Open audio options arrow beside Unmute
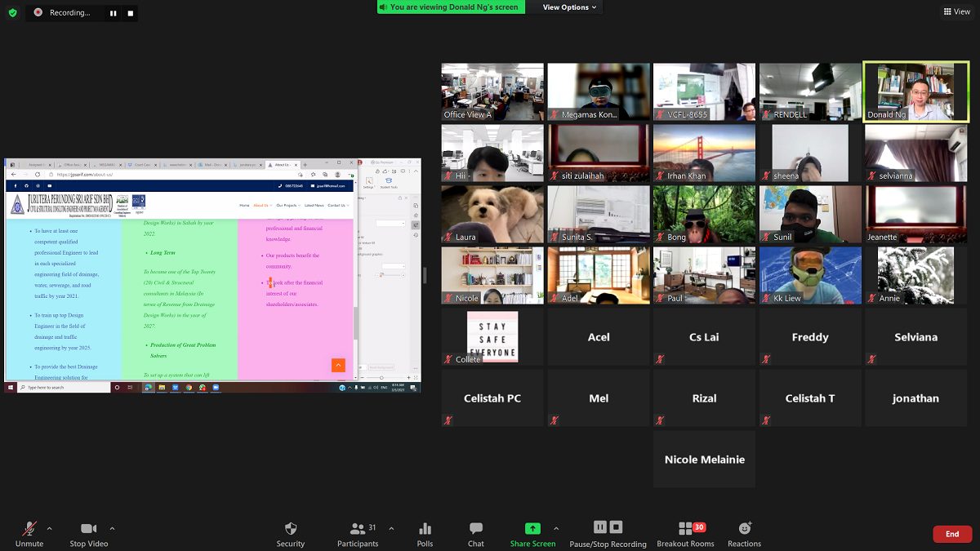Screen dimensions: 980x551 click(x=49, y=528)
